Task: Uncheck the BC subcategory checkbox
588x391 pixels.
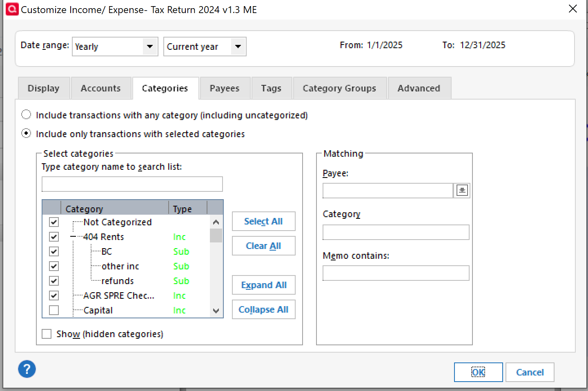Action: [54, 251]
